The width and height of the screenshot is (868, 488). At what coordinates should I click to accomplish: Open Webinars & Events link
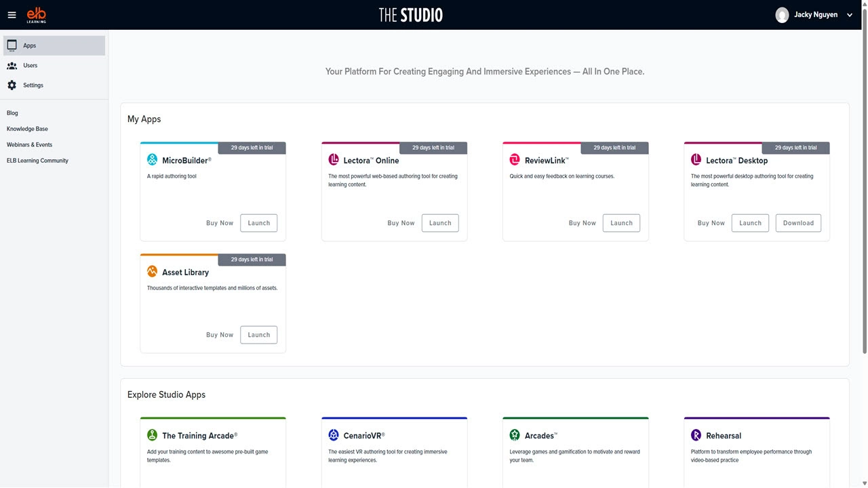[x=29, y=145]
